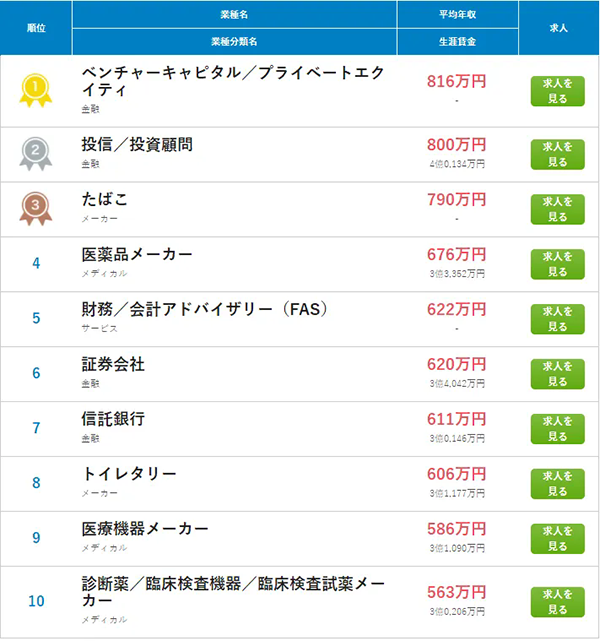View jobs for 医療機器メーカー
The image size is (600, 641).
(x=557, y=539)
